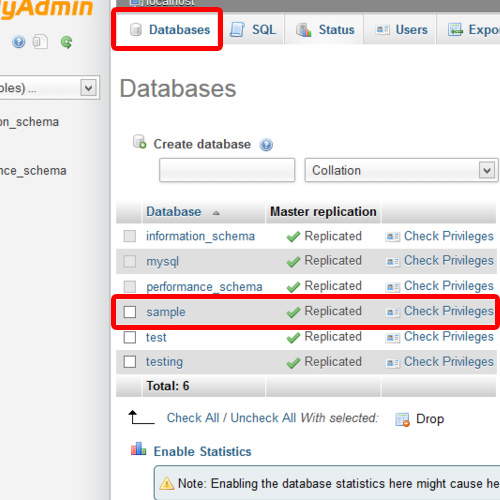Sort by the Database column header

(x=174, y=212)
